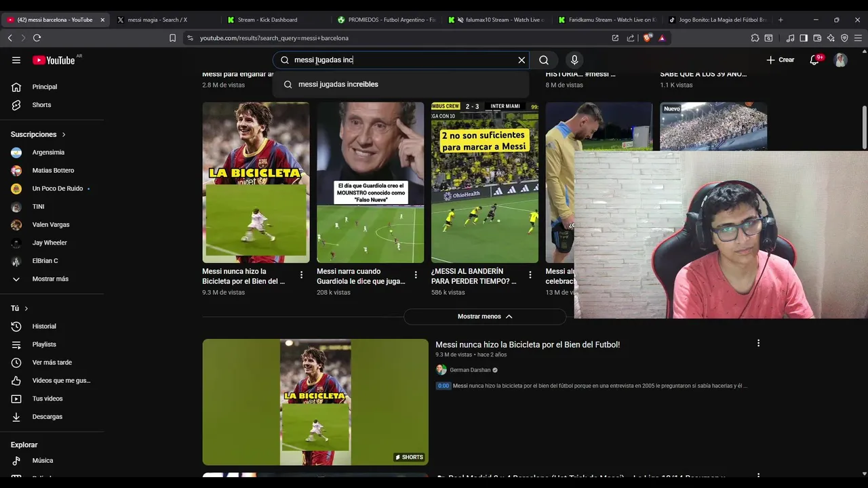Viewport: 868px width, 488px height.
Task: Jump to 0:00 timestamp in description
Action: 443,386
